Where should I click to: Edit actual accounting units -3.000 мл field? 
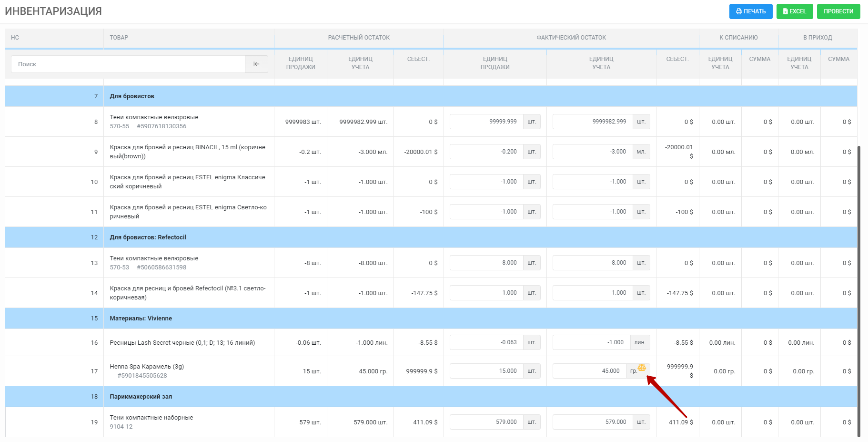pyautogui.click(x=593, y=152)
